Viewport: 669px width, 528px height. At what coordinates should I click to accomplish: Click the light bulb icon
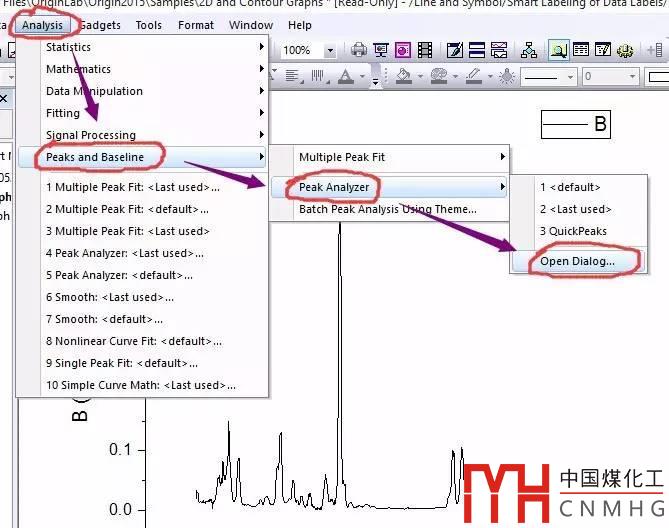[507, 76]
